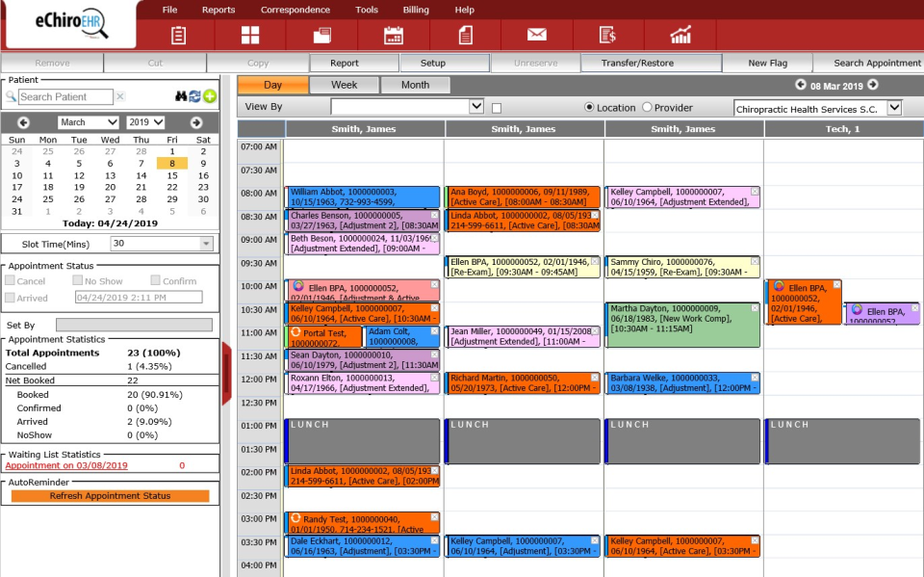Open the Reports chart icon in toolbar

click(681, 34)
